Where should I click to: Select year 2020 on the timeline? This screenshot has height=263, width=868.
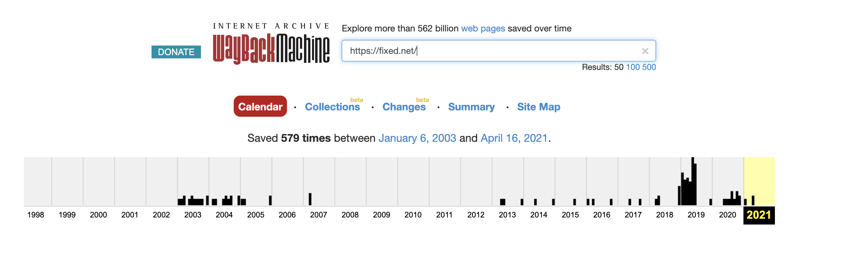[x=727, y=215]
